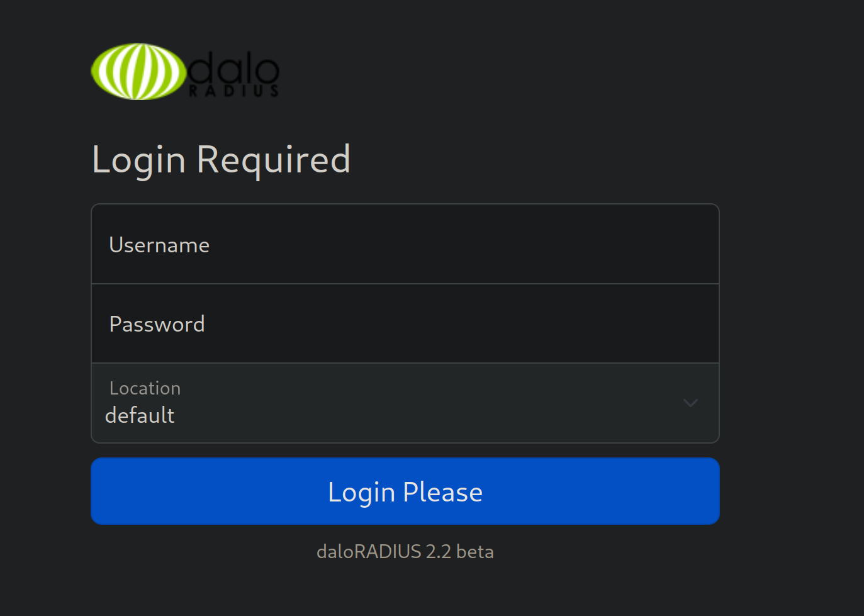This screenshot has width=864, height=616.
Task: Click the Login Required heading
Action: pyautogui.click(x=222, y=160)
